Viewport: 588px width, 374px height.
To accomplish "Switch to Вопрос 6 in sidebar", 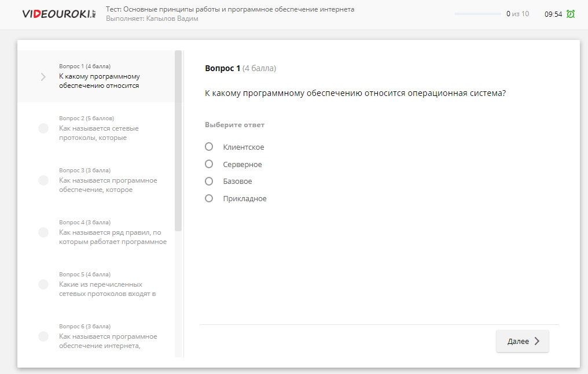I will coord(97,336).
